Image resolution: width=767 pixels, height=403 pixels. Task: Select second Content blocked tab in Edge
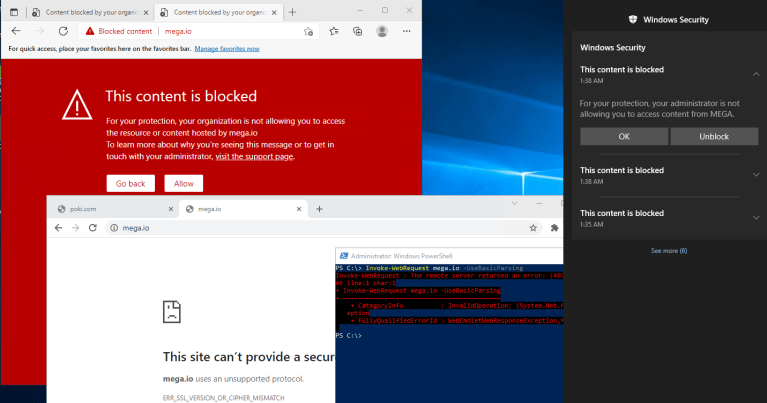tap(218, 12)
